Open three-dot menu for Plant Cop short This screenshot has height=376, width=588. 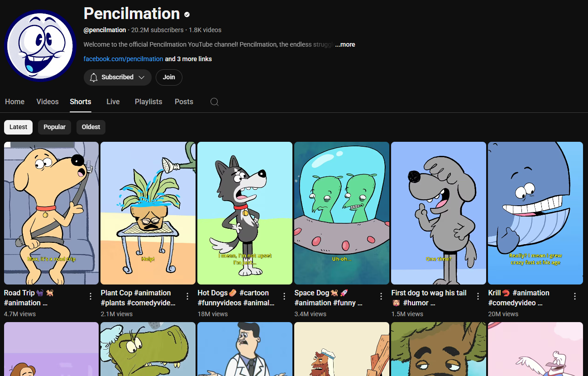(187, 296)
